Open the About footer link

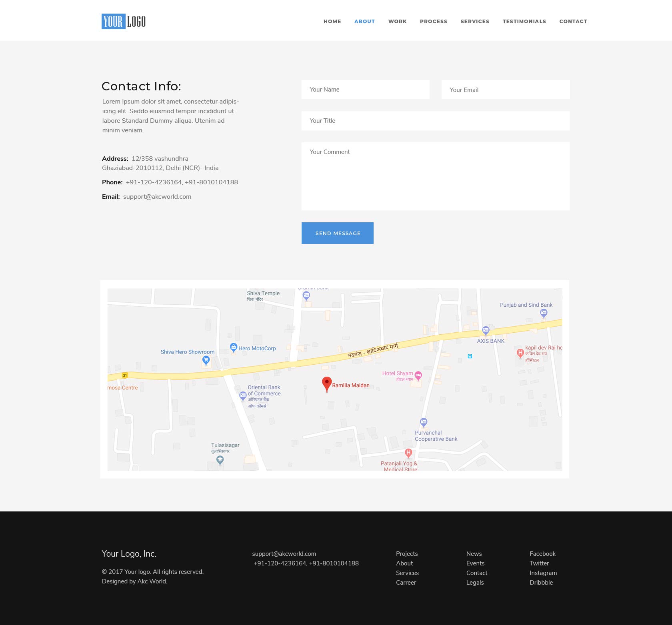[x=404, y=563]
